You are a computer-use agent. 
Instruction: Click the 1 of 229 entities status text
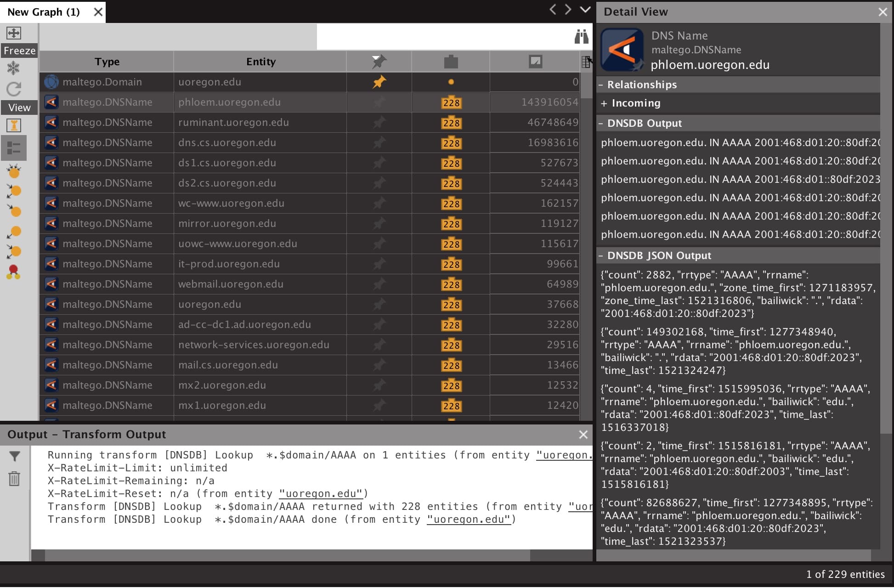[845, 575]
